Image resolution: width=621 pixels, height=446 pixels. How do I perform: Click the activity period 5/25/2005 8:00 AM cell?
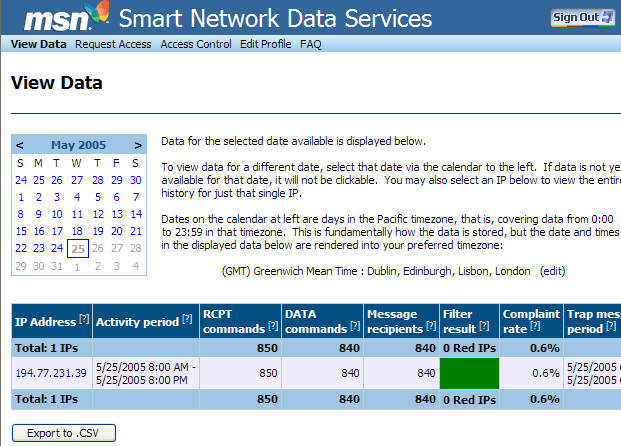146,373
